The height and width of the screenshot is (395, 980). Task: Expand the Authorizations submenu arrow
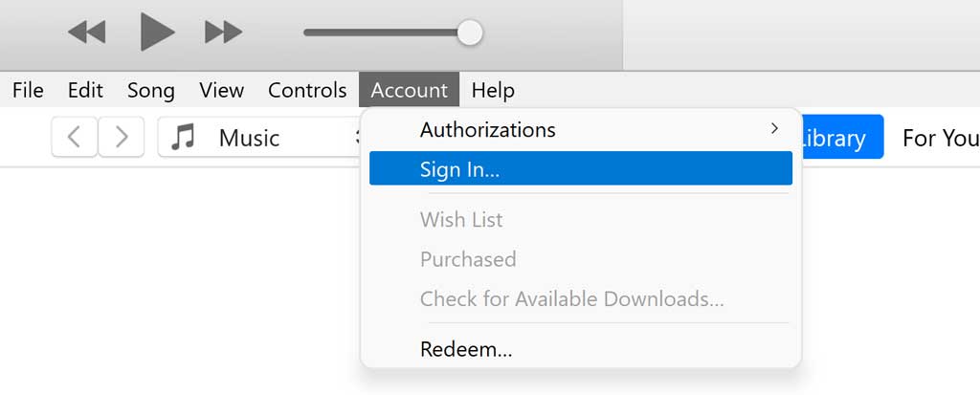[x=775, y=129]
